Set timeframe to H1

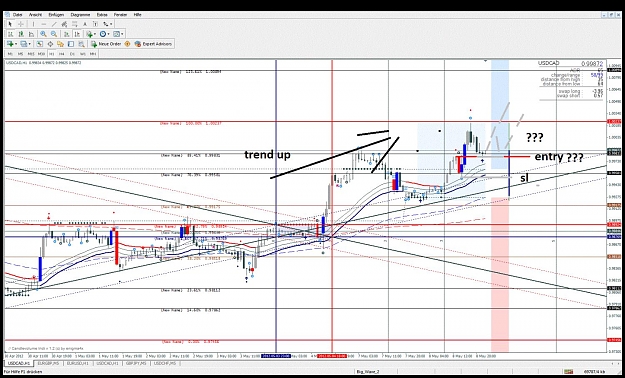[x=52, y=54]
